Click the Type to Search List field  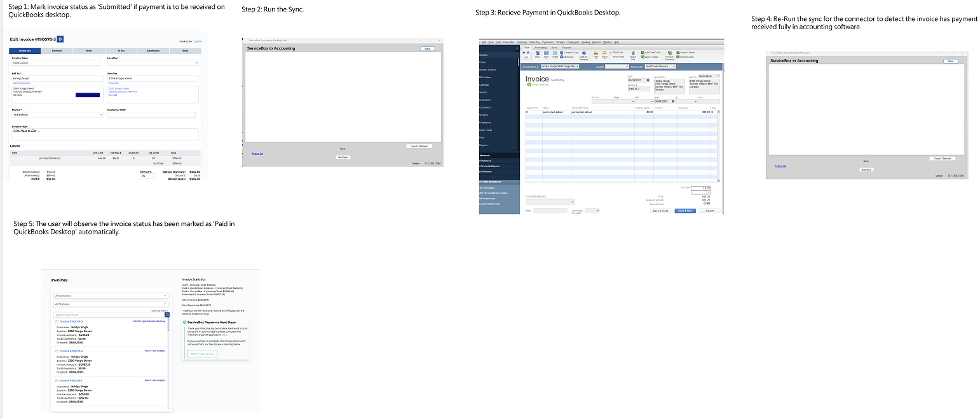click(x=109, y=315)
